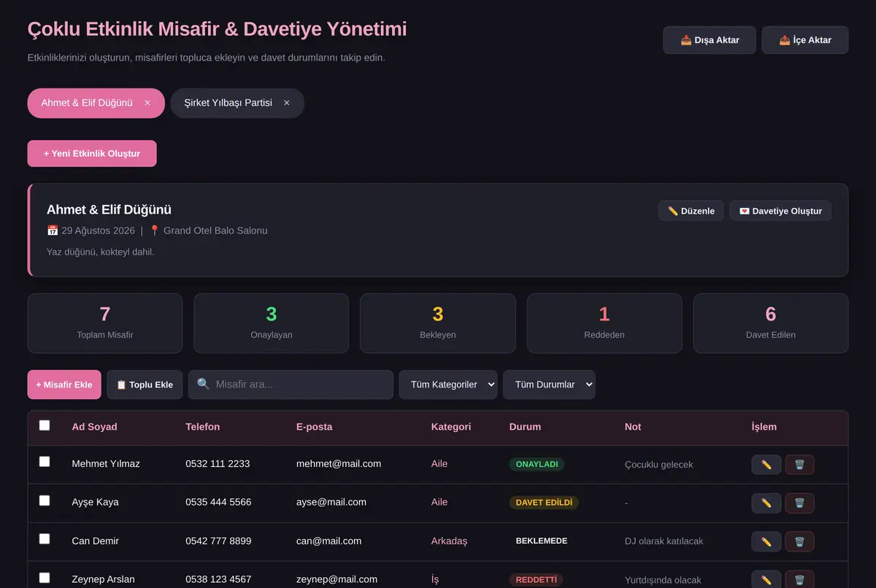Screen dimensions: 876x588
Task: Close the Şirket Yılbaşı Partisi tab
Action: tap(287, 103)
